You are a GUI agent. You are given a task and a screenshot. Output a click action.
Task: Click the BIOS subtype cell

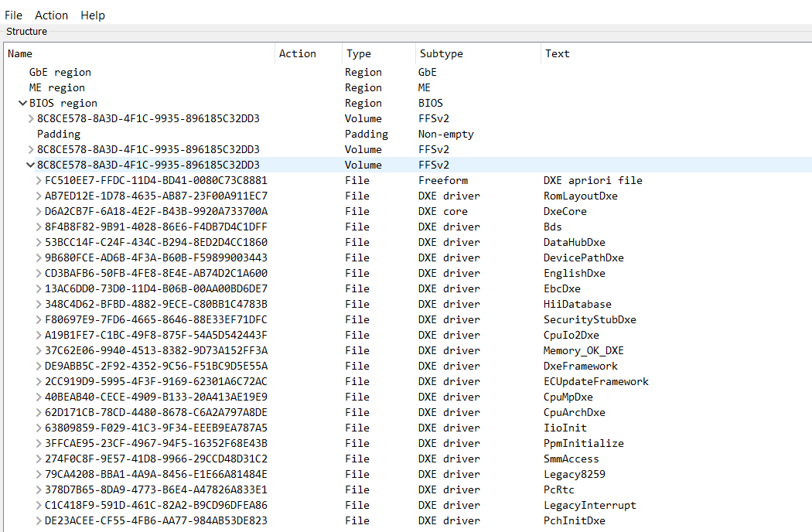430,103
